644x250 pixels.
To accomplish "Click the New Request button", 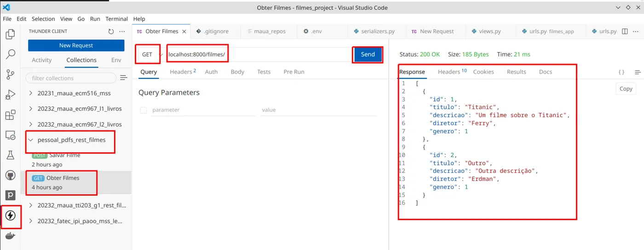I will tap(76, 46).
